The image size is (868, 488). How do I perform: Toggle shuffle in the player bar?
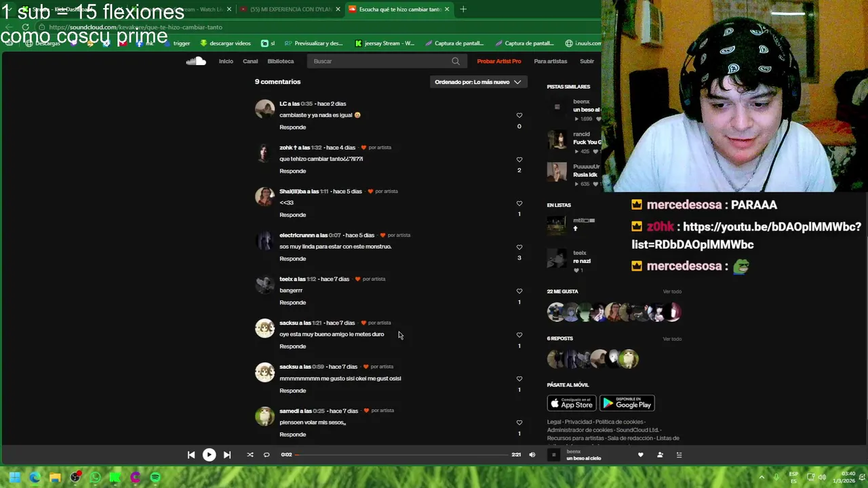[250, 455]
